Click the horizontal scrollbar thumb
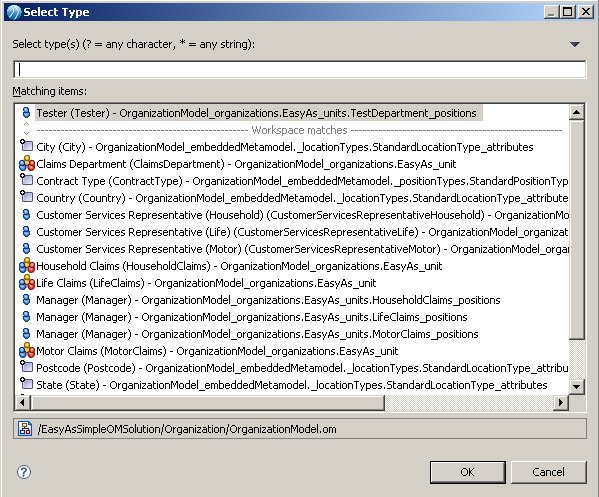 click(207, 402)
